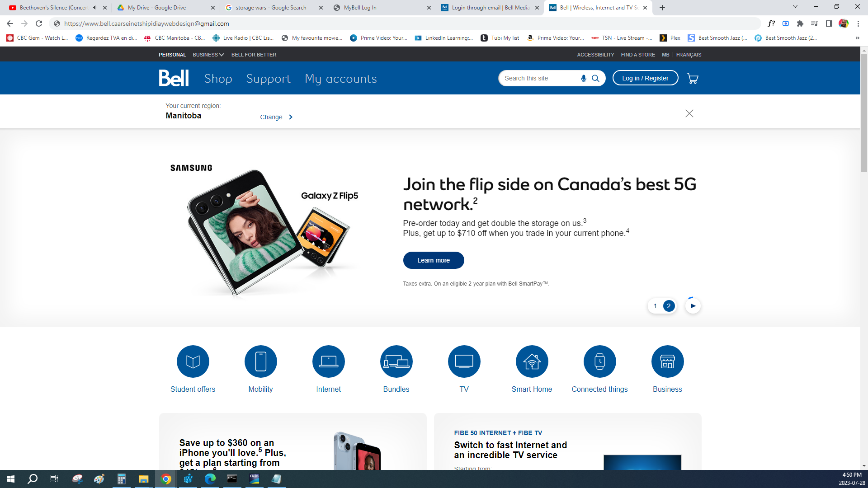Click the Log in / Register button
The width and height of the screenshot is (868, 488).
pyautogui.click(x=645, y=78)
